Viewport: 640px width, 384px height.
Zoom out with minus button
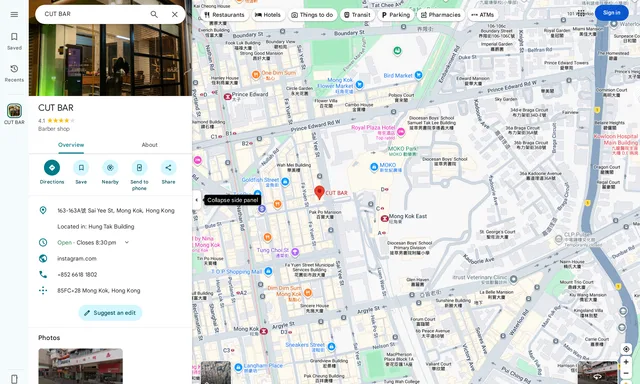pos(626,373)
